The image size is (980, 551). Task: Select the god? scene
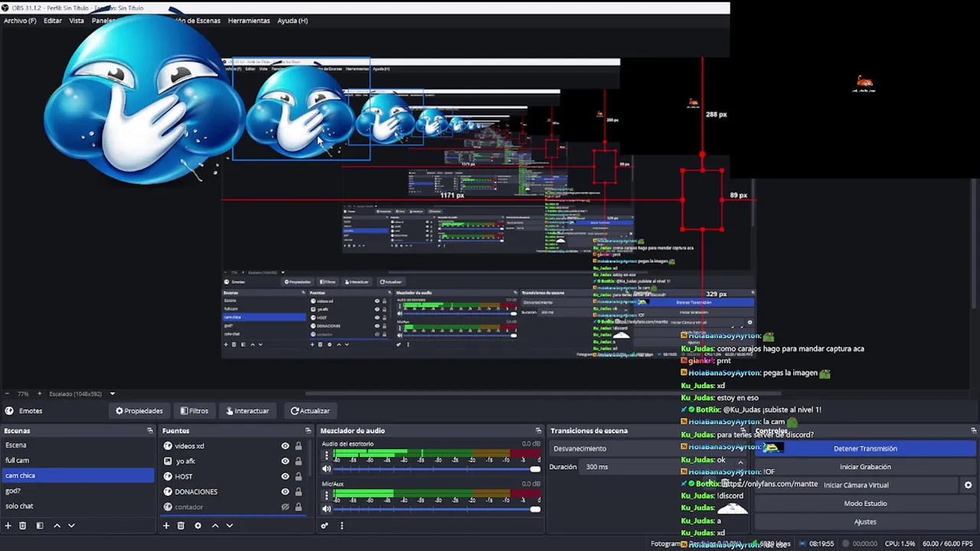[x=77, y=491]
